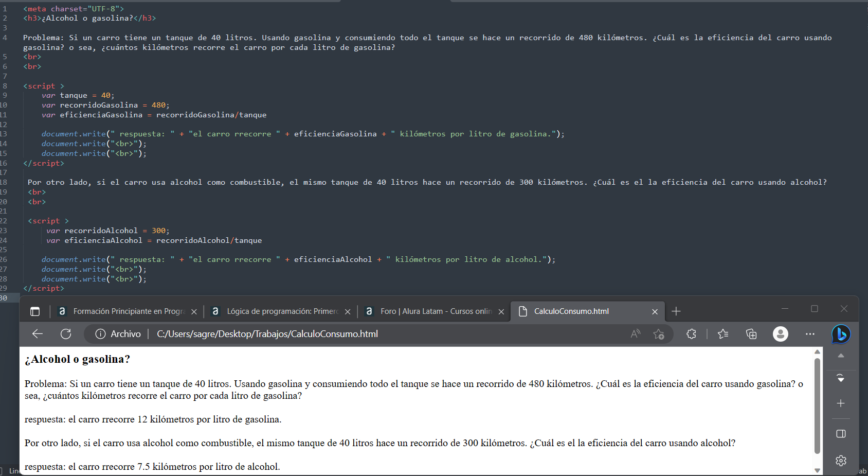Close the Lógica de programación tab
This screenshot has height=476, width=868.
(348, 312)
